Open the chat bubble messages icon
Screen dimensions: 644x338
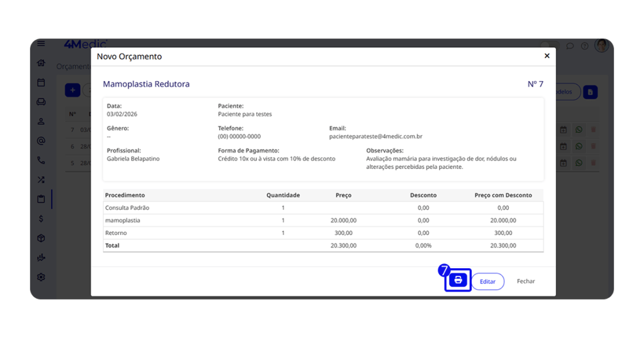[x=570, y=46]
